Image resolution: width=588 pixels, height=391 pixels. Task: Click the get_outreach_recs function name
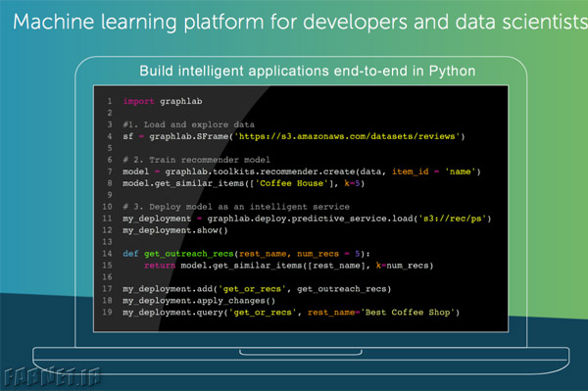pos(188,254)
